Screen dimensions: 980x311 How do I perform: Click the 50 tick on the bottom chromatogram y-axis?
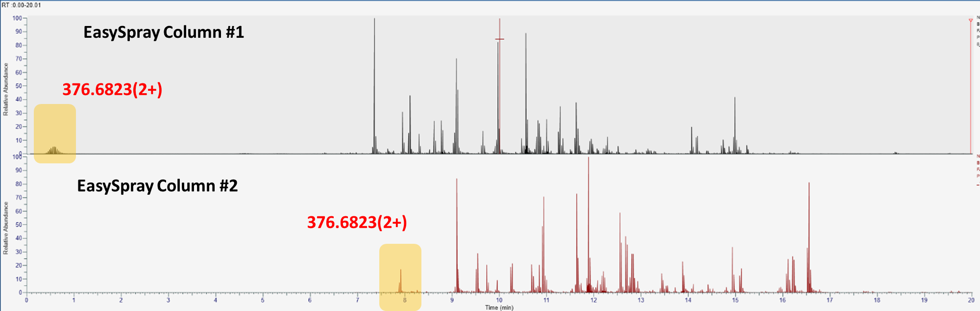(x=19, y=225)
